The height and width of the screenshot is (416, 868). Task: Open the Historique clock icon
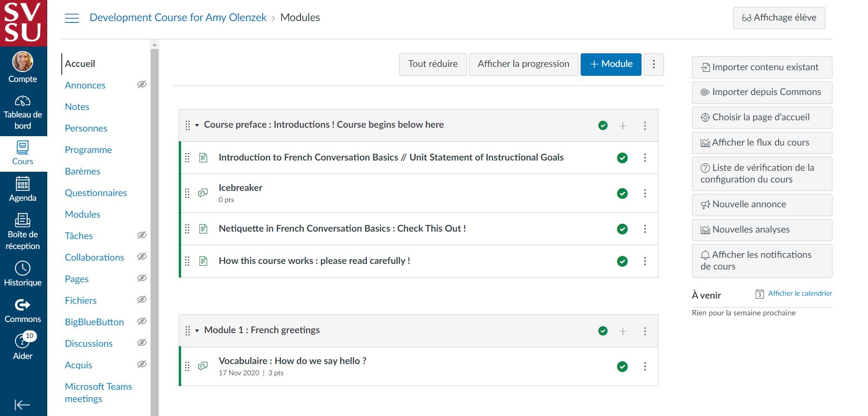pos(22,268)
